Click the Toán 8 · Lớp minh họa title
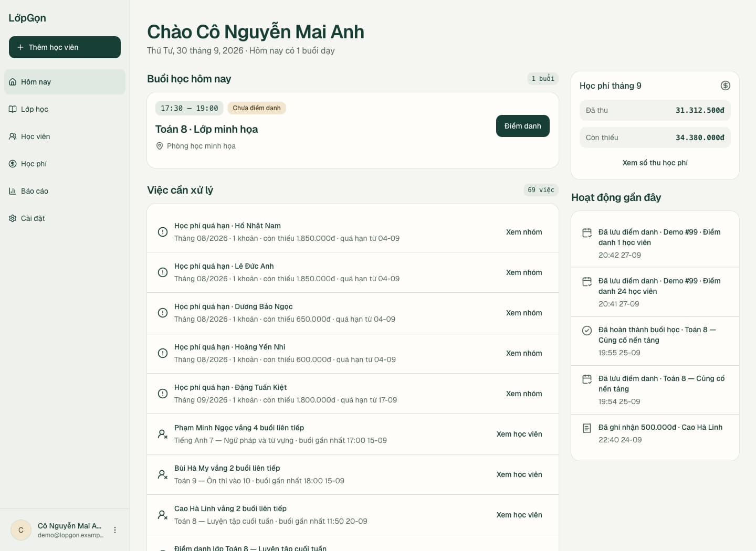Viewport: 756px width, 551px height. point(206,129)
